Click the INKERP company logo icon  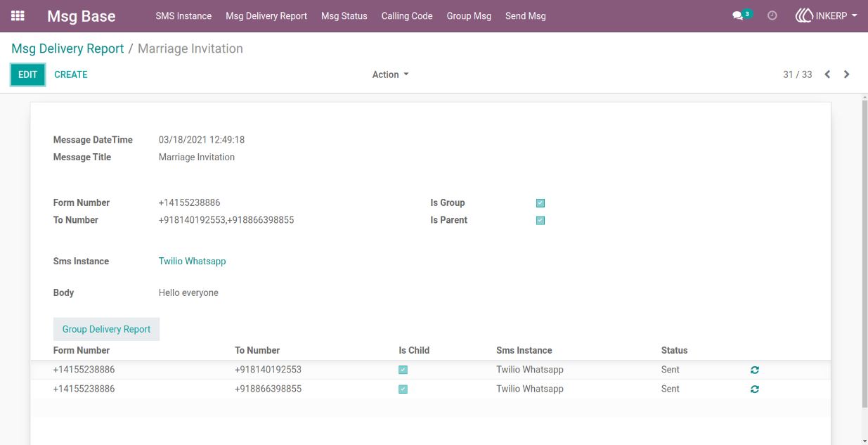point(804,15)
